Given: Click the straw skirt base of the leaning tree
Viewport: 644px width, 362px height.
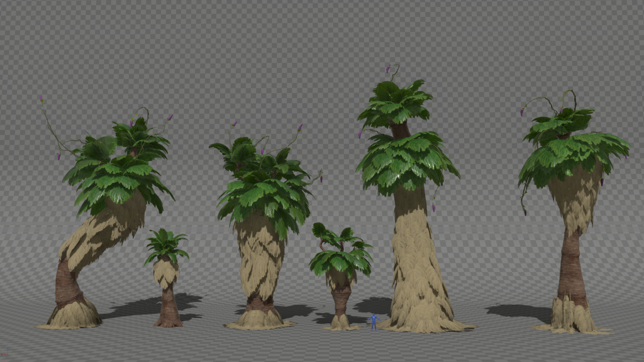Looking at the screenshot, I should tap(70, 316).
